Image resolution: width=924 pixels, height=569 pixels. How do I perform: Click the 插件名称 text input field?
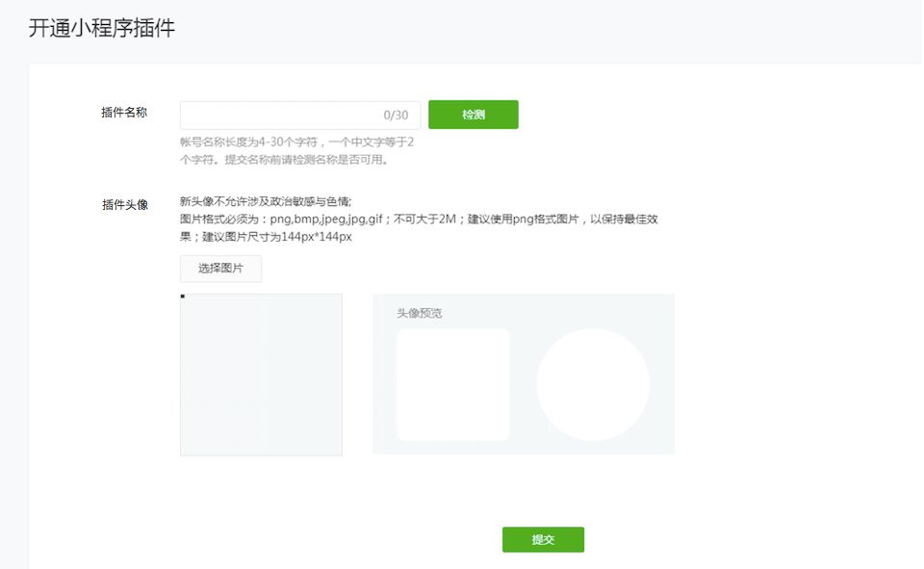tap(279, 116)
